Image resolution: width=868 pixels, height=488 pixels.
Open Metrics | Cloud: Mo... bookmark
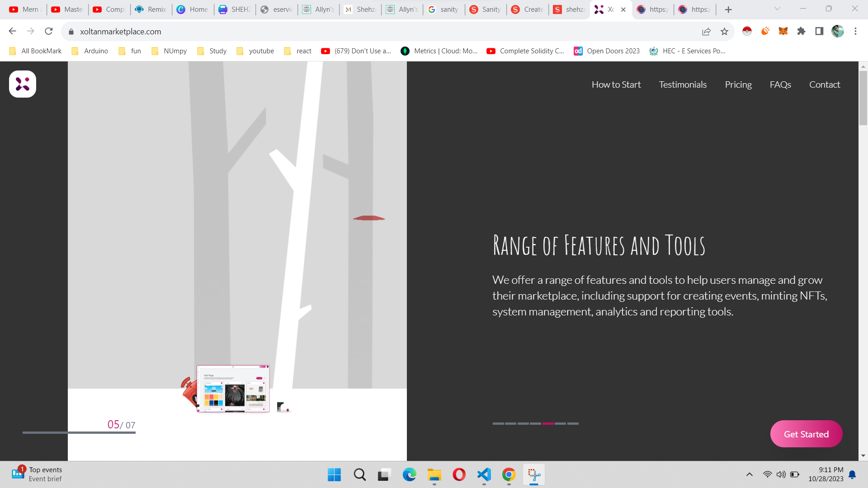pyautogui.click(x=439, y=51)
